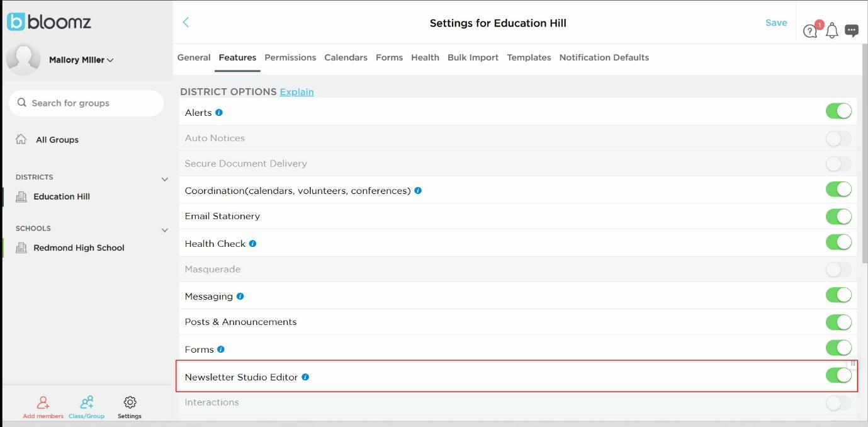
Task: Toggle the Secure Document Delivery switch
Action: coord(838,164)
